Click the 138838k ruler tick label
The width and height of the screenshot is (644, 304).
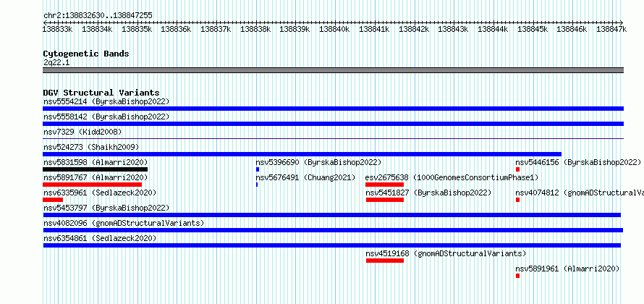tap(255, 29)
